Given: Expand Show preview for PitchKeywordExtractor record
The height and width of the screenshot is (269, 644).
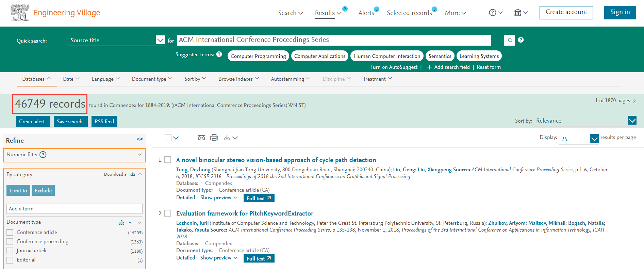Looking at the screenshot, I should coord(219,258).
